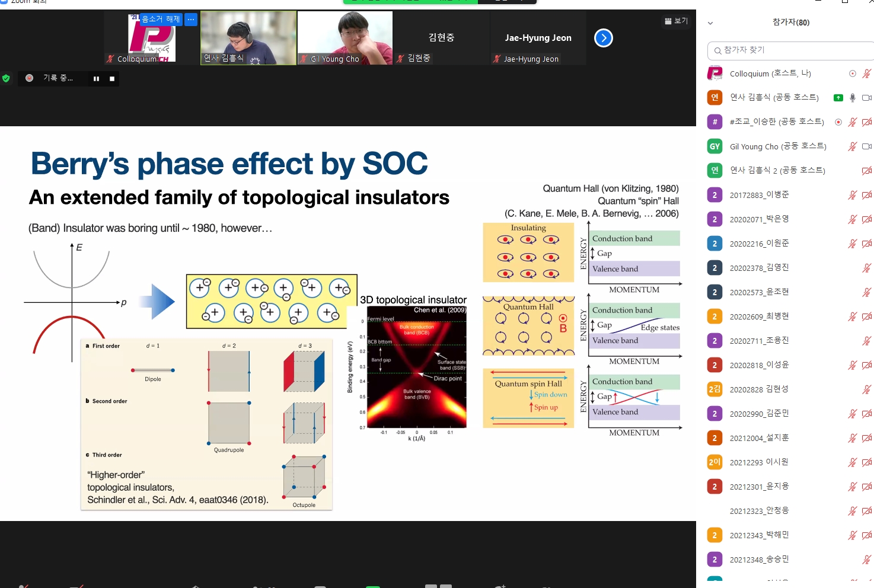
Task: Open more options on Colloquium video tile
Action: click(x=191, y=20)
